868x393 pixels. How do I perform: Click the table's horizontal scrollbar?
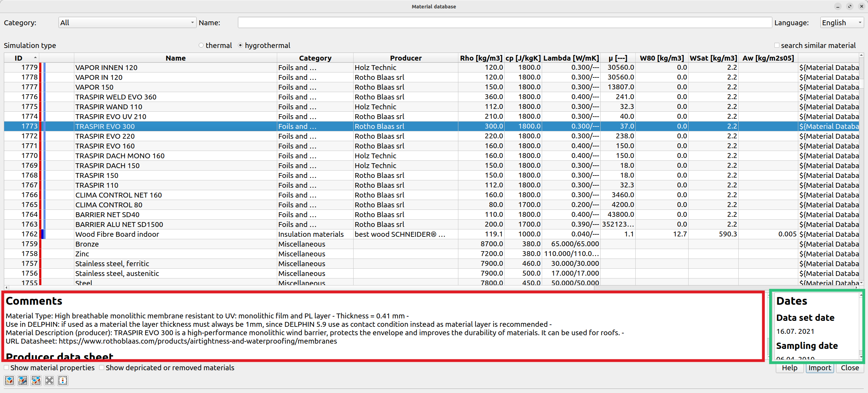tap(431, 288)
